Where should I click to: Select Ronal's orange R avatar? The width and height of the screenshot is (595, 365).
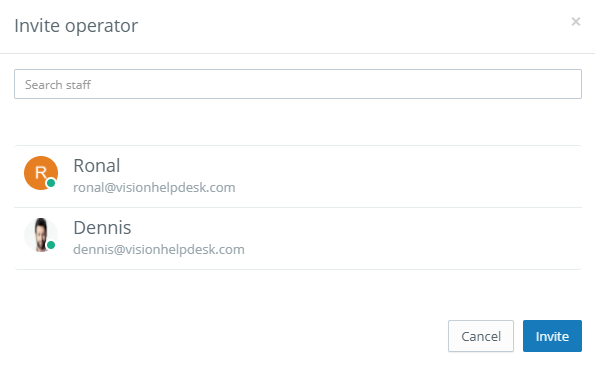point(41,173)
